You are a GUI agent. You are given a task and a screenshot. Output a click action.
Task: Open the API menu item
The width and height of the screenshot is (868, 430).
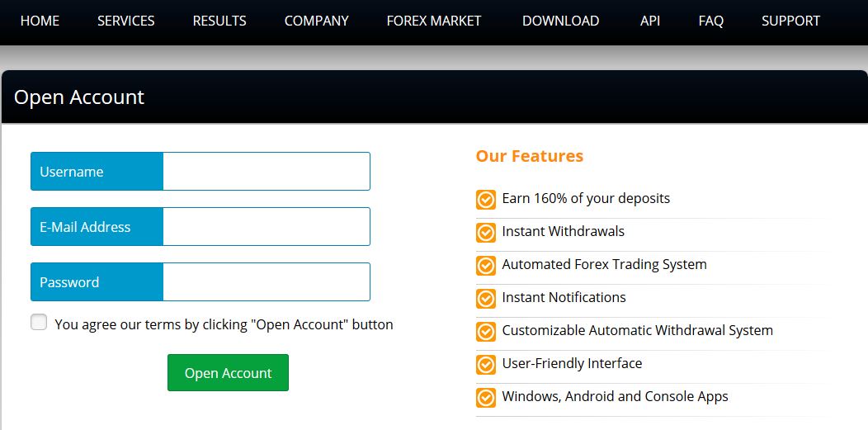coord(650,21)
